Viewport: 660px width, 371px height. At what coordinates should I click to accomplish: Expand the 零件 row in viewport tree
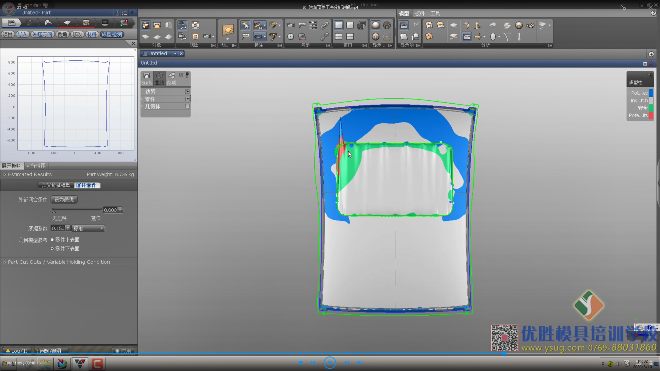pos(187,99)
